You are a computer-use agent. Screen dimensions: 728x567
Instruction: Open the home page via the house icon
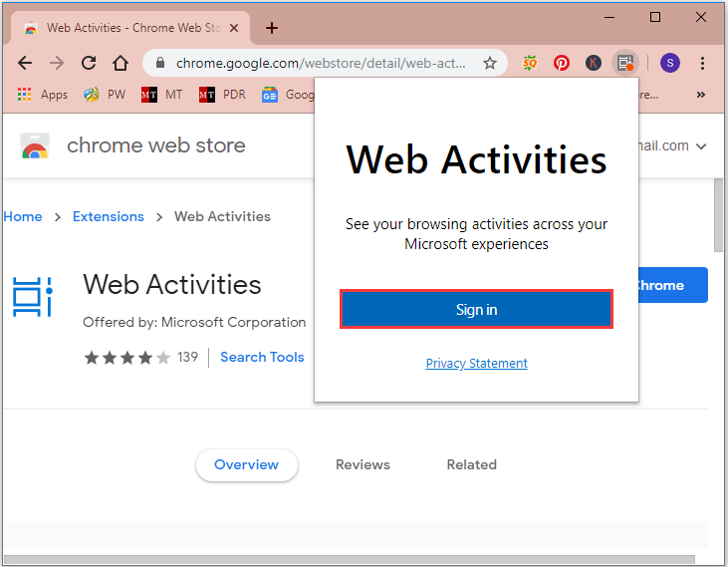tap(121, 63)
